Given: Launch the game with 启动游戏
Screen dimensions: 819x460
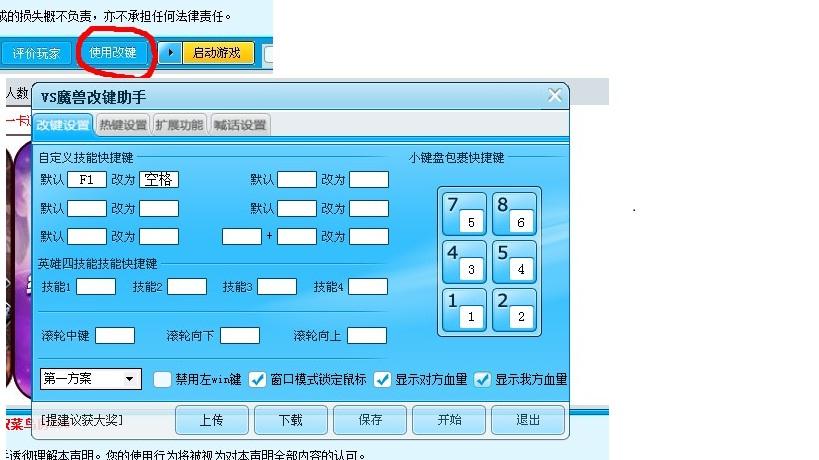Looking at the screenshot, I should coord(218,53).
